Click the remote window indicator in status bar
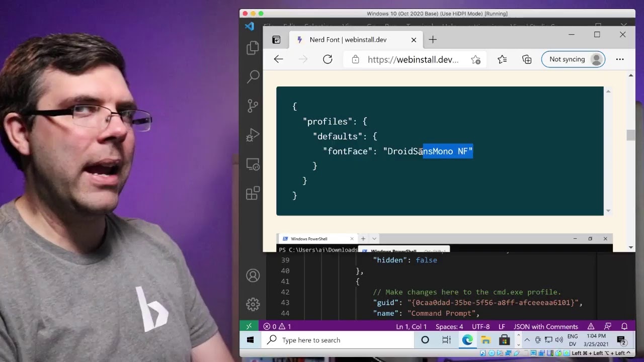Screen dimensions: 644x362 coord(249,326)
